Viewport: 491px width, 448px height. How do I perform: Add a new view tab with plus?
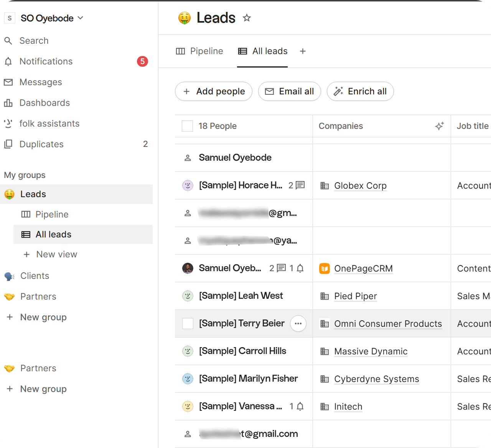click(303, 51)
